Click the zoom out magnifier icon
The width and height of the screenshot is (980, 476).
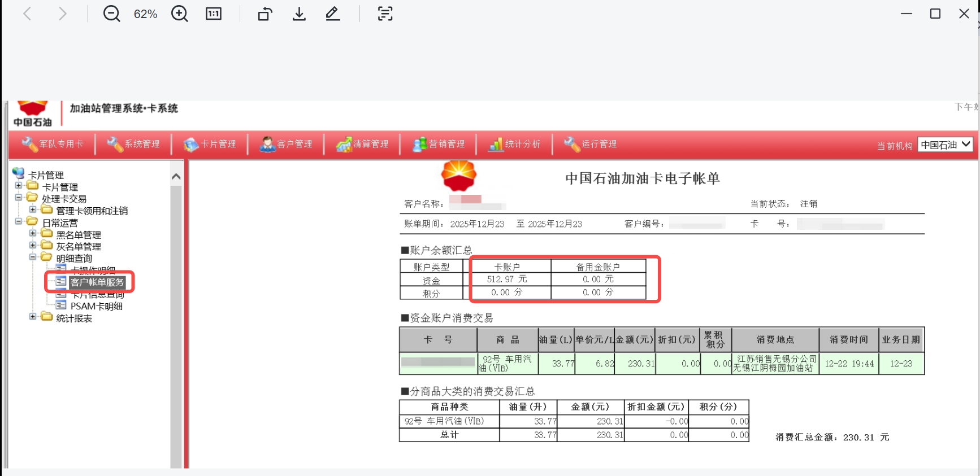tap(111, 14)
